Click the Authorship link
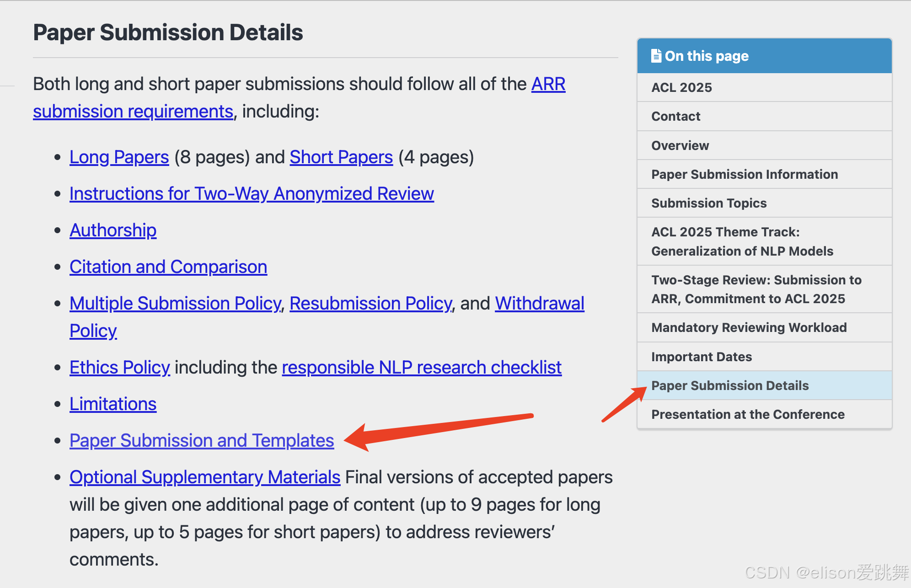 (113, 230)
